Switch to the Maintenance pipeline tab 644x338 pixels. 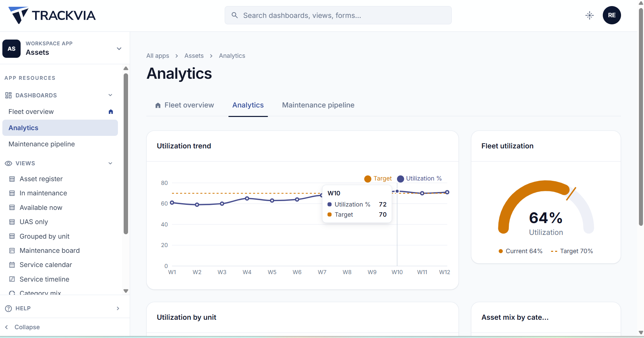click(318, 105)
